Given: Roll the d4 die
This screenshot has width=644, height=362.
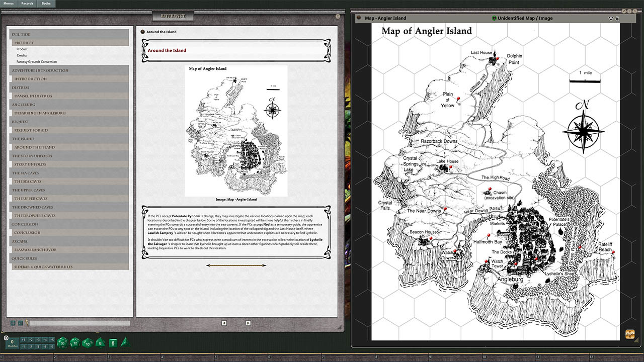Looking at the screenshot, I should tap(126, 343).
